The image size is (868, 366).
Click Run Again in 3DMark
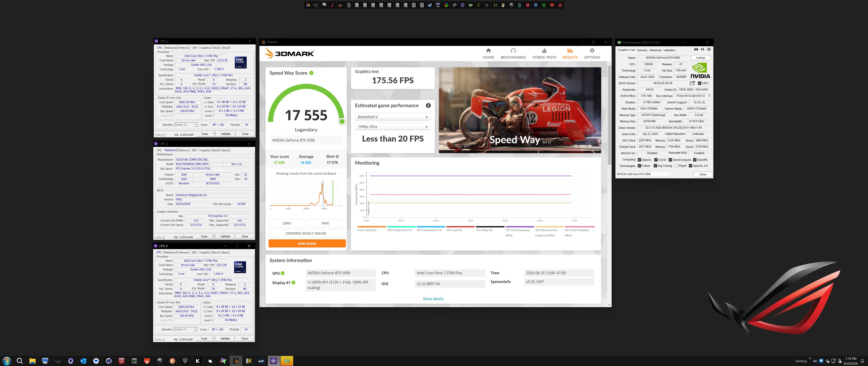(x=307, y=243)
